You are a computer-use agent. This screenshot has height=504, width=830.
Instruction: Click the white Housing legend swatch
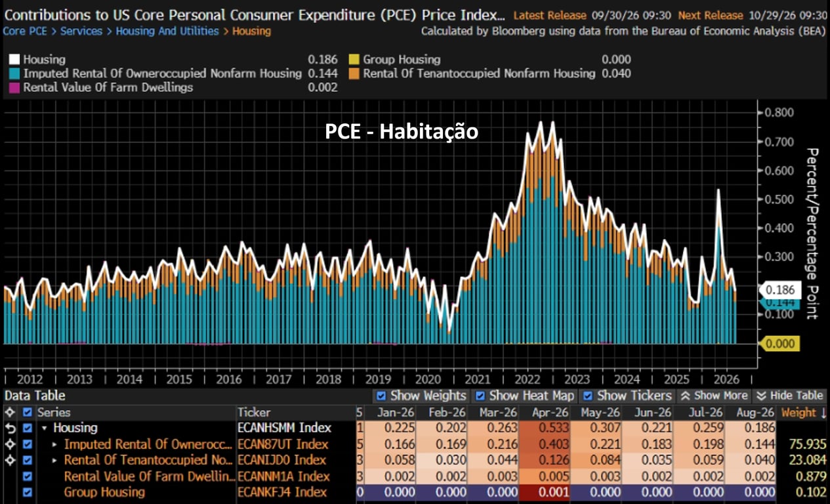(14, 60)
